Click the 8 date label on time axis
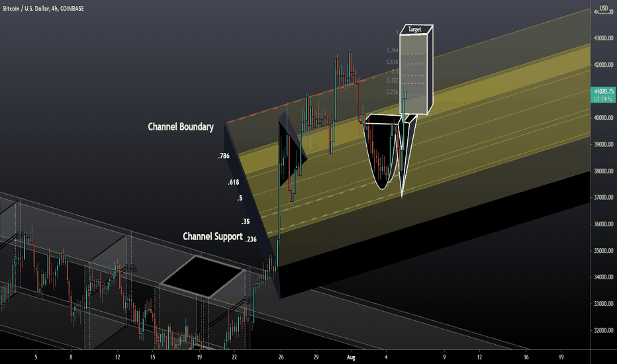 pyautogui.click(x=71, y=357)
